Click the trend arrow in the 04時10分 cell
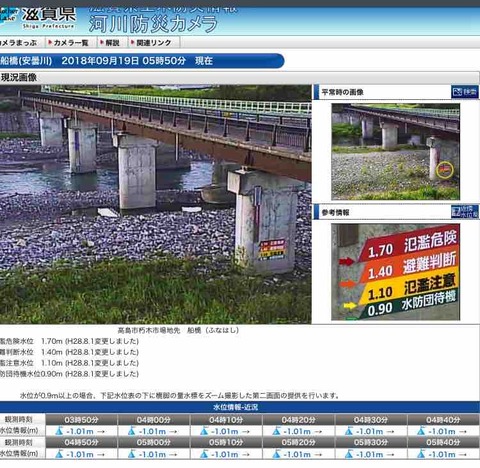The image size is (480, 468). 246,431
